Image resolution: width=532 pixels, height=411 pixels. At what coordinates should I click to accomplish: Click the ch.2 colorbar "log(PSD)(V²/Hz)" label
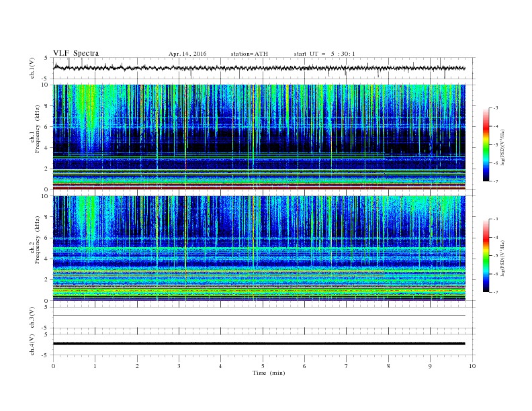point(502,258)
